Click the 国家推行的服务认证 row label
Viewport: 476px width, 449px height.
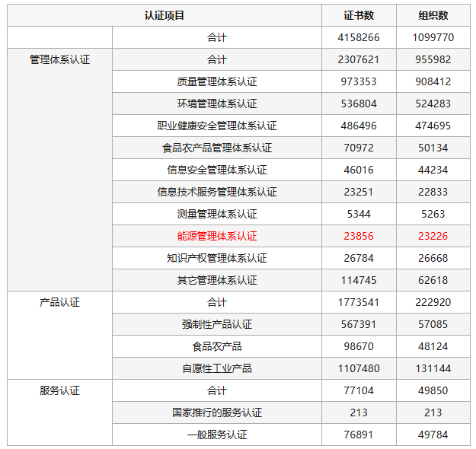coord(217,412)
